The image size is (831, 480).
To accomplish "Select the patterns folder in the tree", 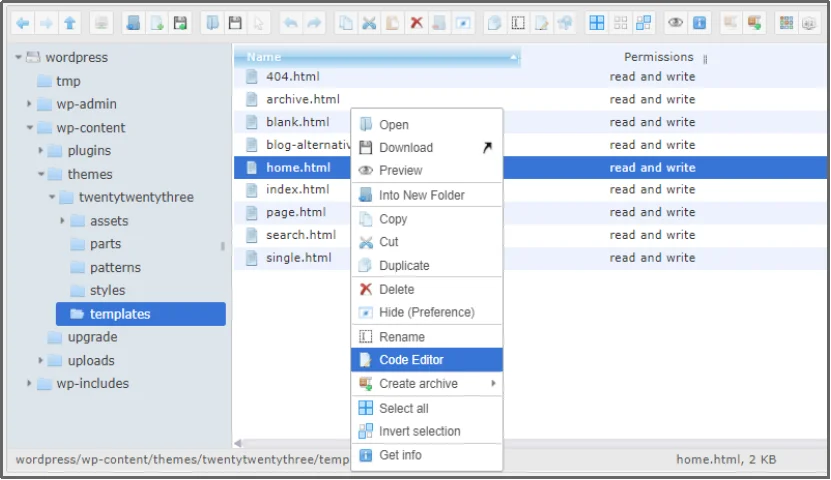I will [115, 267].
